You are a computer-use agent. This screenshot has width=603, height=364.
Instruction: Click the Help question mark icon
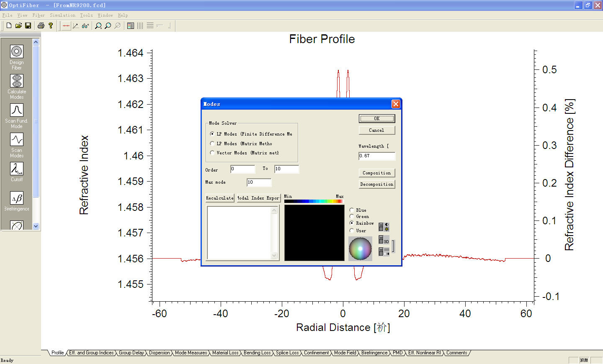tap(51, 26)
